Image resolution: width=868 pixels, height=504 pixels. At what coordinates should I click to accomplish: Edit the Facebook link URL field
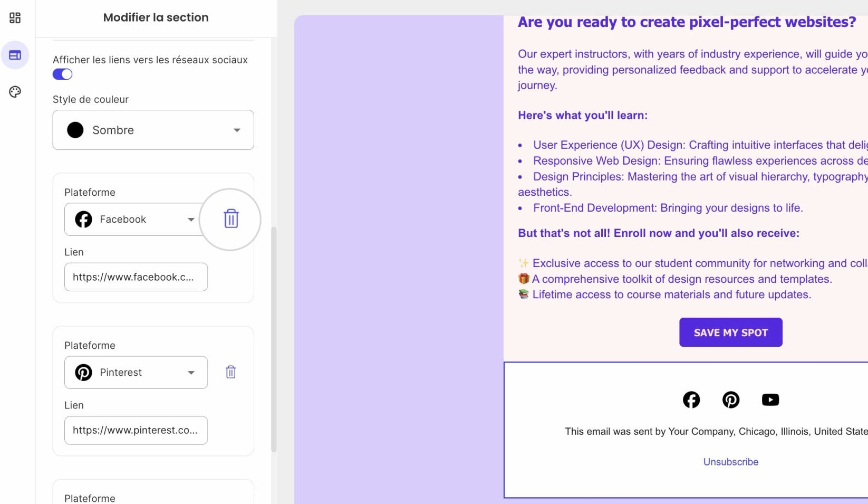coord(136,277)
